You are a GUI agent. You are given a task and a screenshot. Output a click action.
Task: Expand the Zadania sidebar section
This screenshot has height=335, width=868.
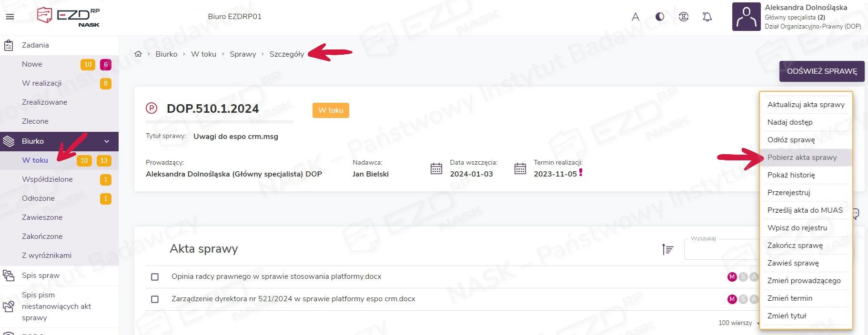tap(35, 45)
